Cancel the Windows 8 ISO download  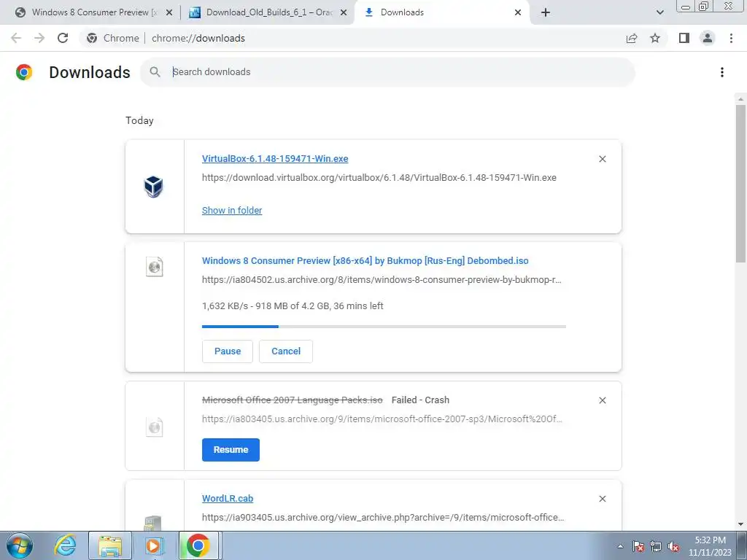click(286, 351)
